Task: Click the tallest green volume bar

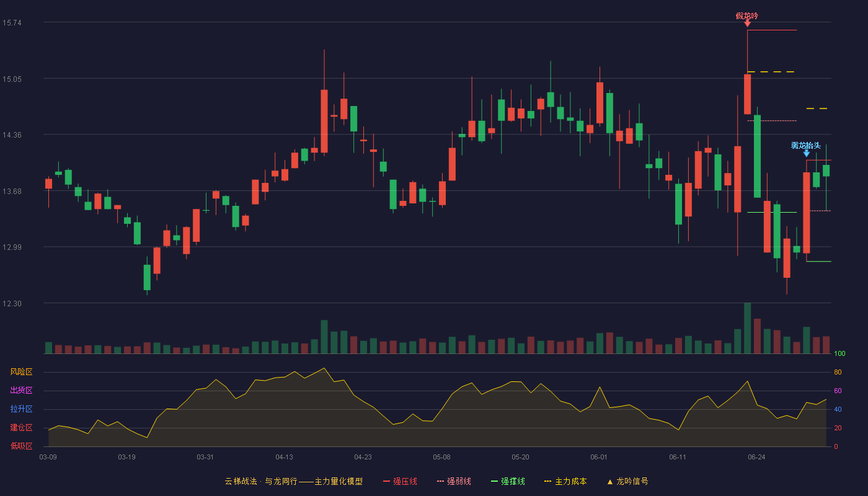Action: (747, 328)
